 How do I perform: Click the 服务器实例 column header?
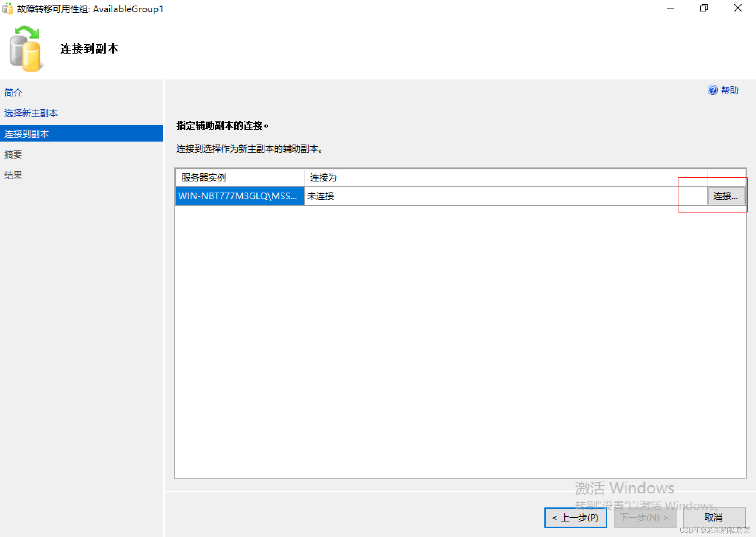pos(240,178)
